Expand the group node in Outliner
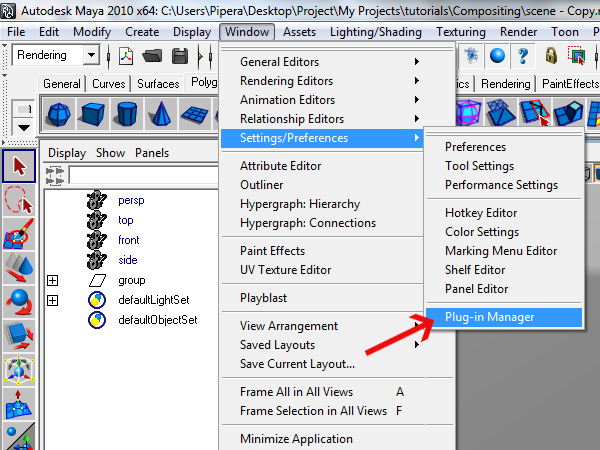The height and width of the screenshot is (450, 600). click(52, 280)
